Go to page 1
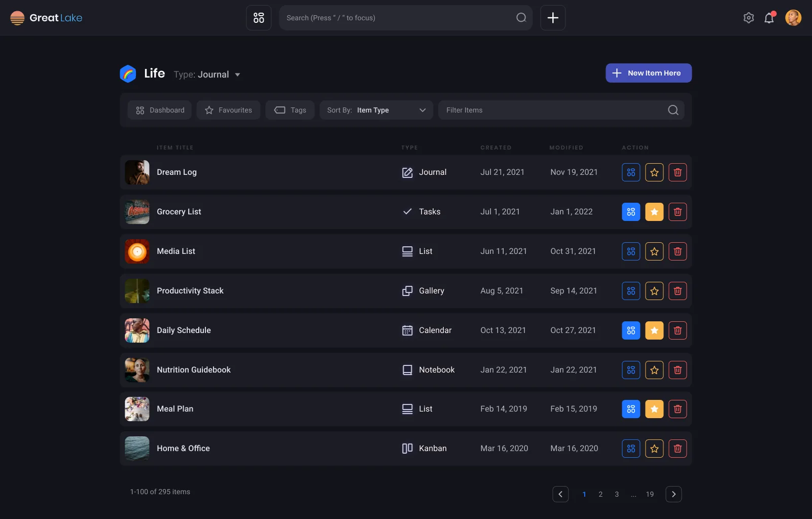The width and height of the screenshot is (812, 519). tap(584, 494)
